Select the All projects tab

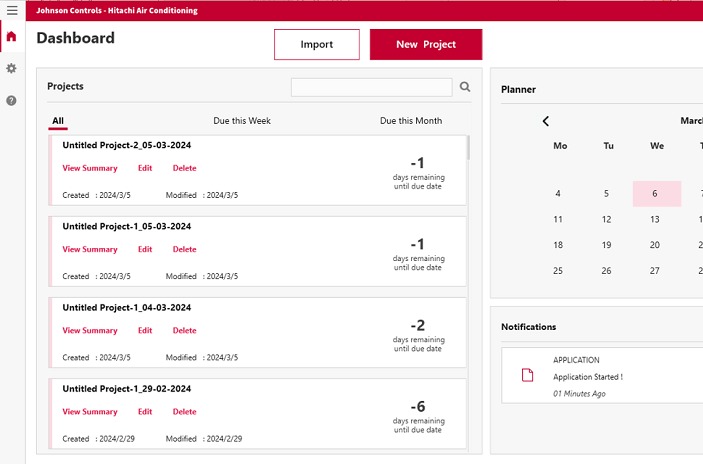click(58, 121)
